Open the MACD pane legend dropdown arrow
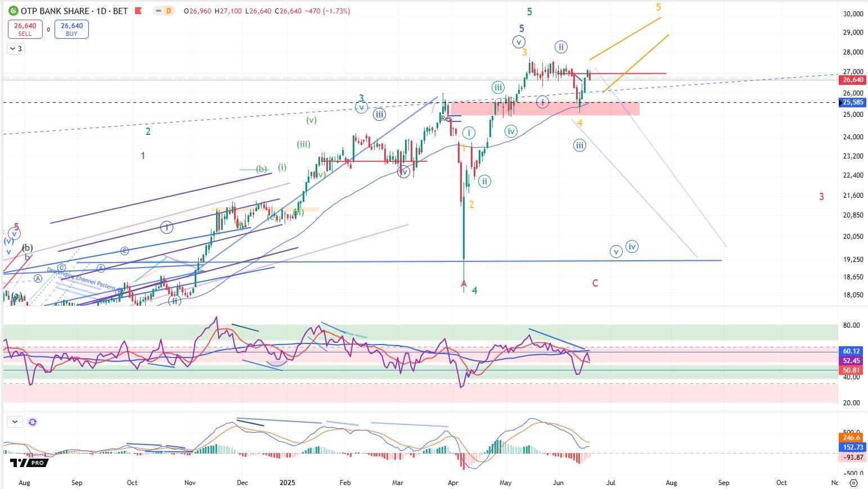The height and width of the screenshot is (489, 868). [15, 422]
